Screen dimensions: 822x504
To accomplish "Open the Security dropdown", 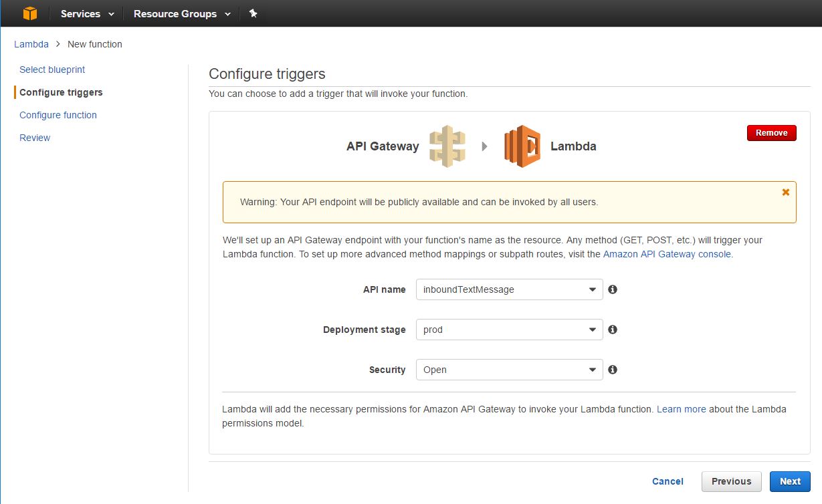I will click(509, 370).
